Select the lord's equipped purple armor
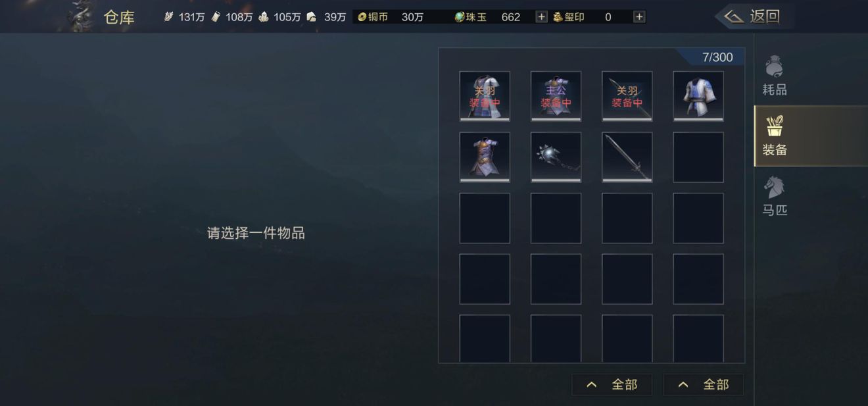 [556, 96]
